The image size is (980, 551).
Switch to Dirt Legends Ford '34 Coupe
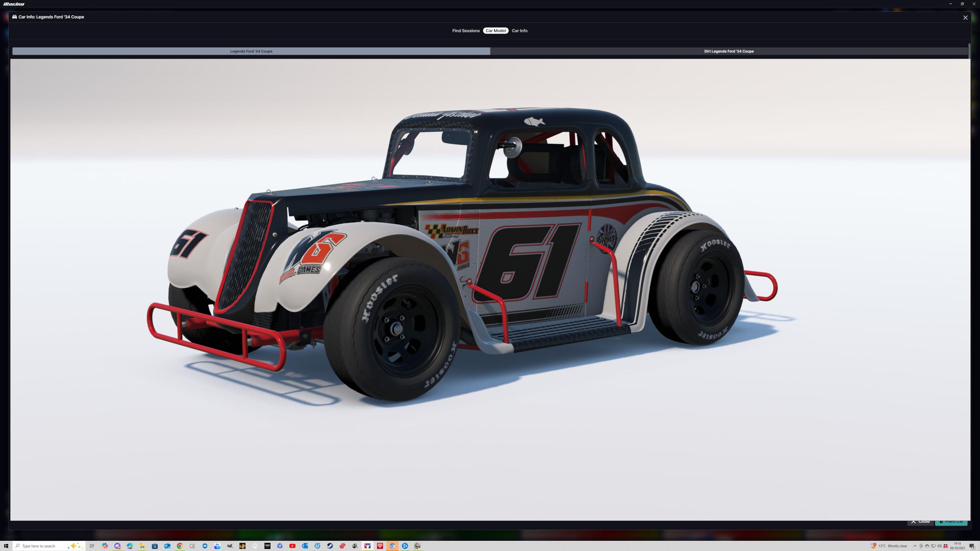coord(729,51)
